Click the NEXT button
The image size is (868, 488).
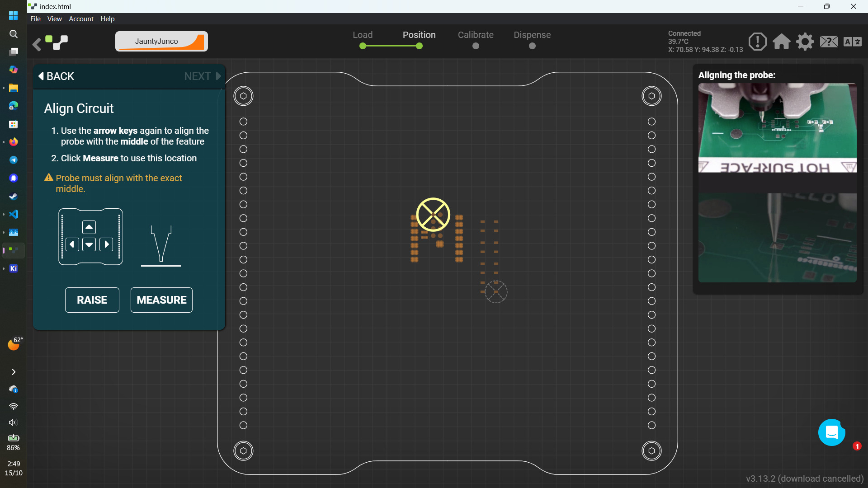point(203,76)
